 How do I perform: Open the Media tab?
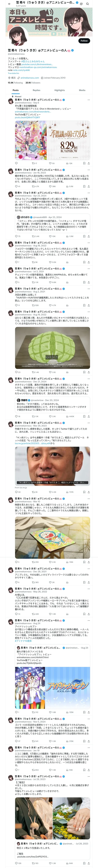tap(82, 90)
